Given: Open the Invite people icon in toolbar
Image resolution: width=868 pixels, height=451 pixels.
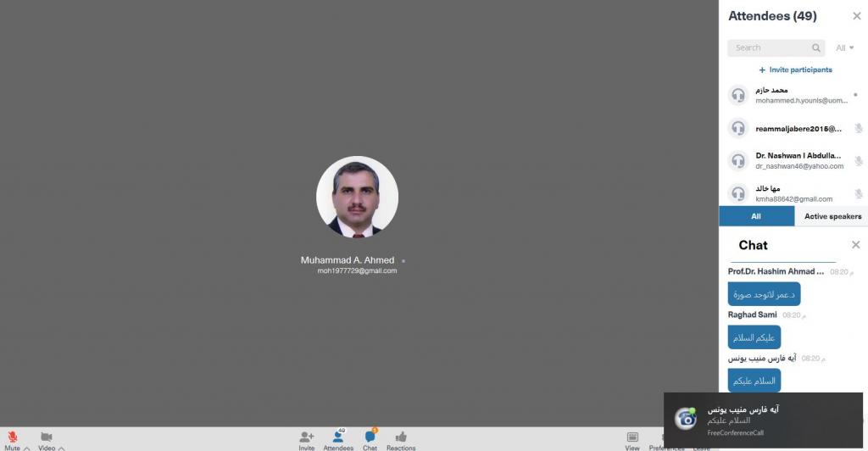Looking at the screenshot, I should [306, 437].
